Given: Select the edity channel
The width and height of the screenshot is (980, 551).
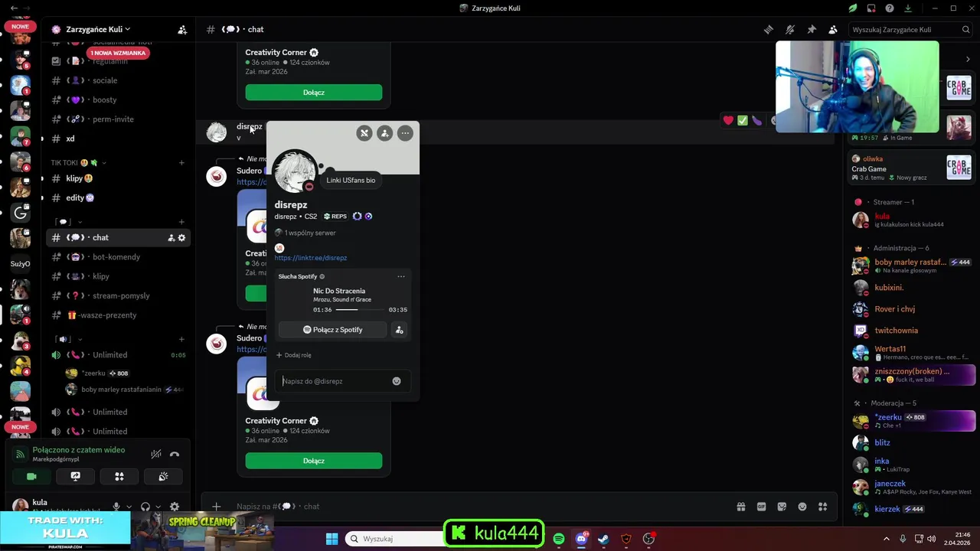Looking at the screenshot, I should pyautogui.click(x=118, y=197).
